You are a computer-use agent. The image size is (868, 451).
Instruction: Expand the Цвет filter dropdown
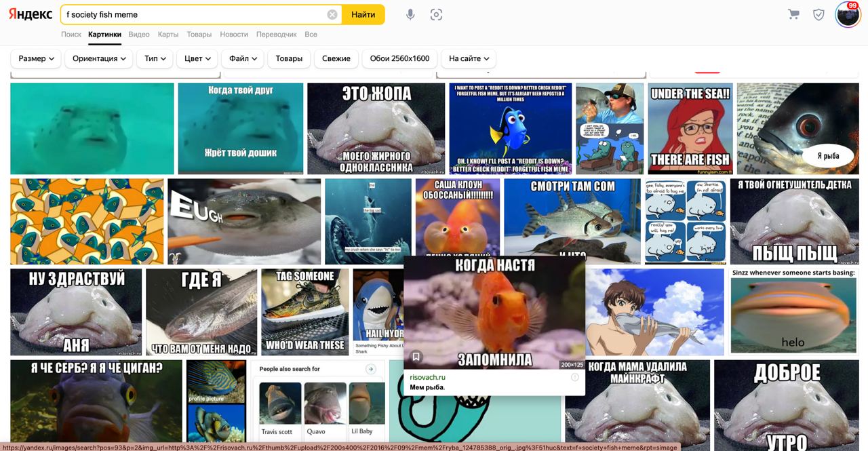point(197,58)
